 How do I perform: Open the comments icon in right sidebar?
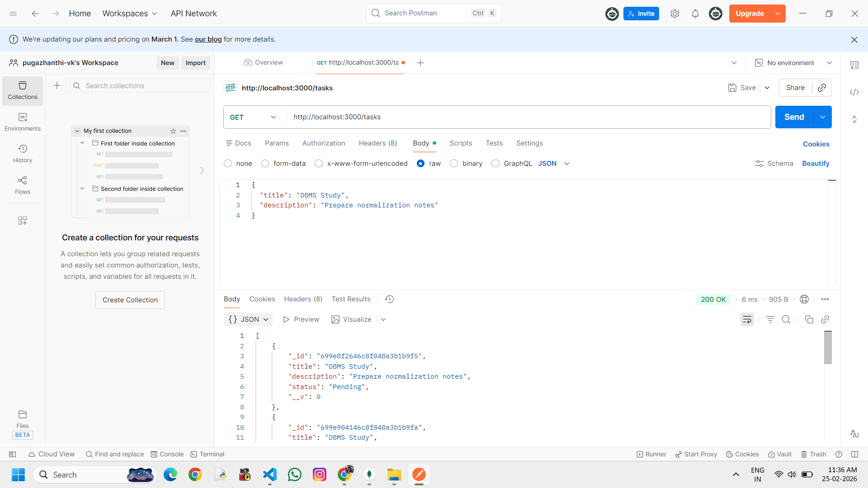[854, 65]
